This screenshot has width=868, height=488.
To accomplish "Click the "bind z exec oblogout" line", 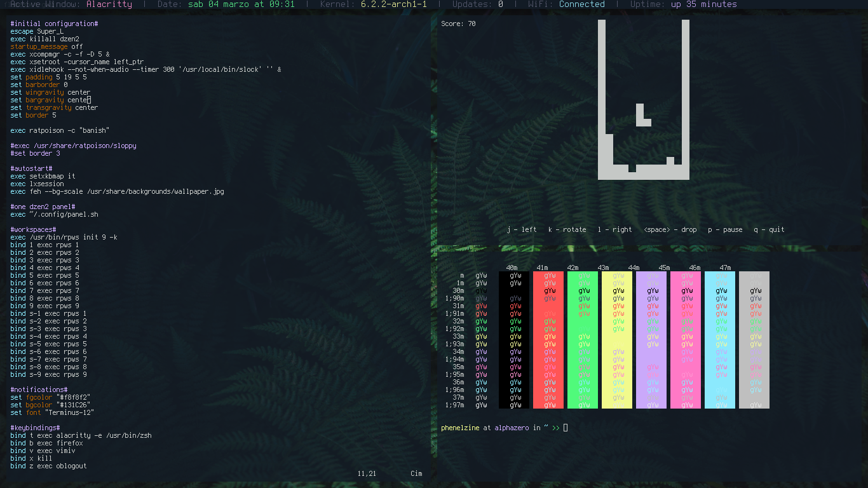I will 48,466.
